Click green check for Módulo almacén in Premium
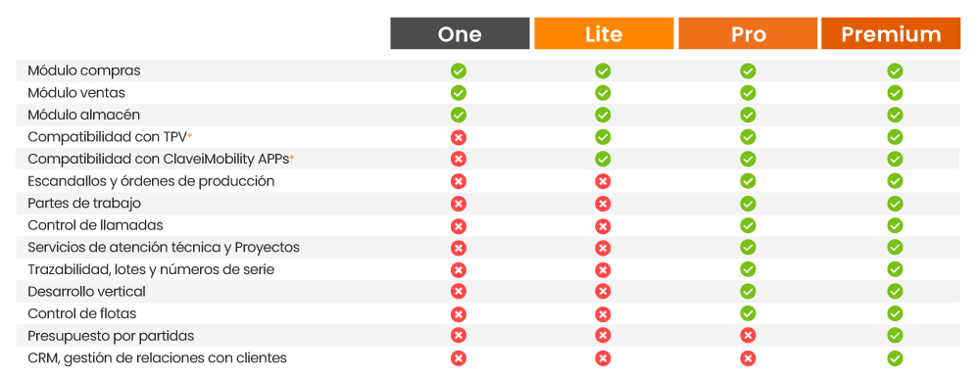The height and width of the screenshot is (379, 980). pyautogui.click(x=895, y=115)
